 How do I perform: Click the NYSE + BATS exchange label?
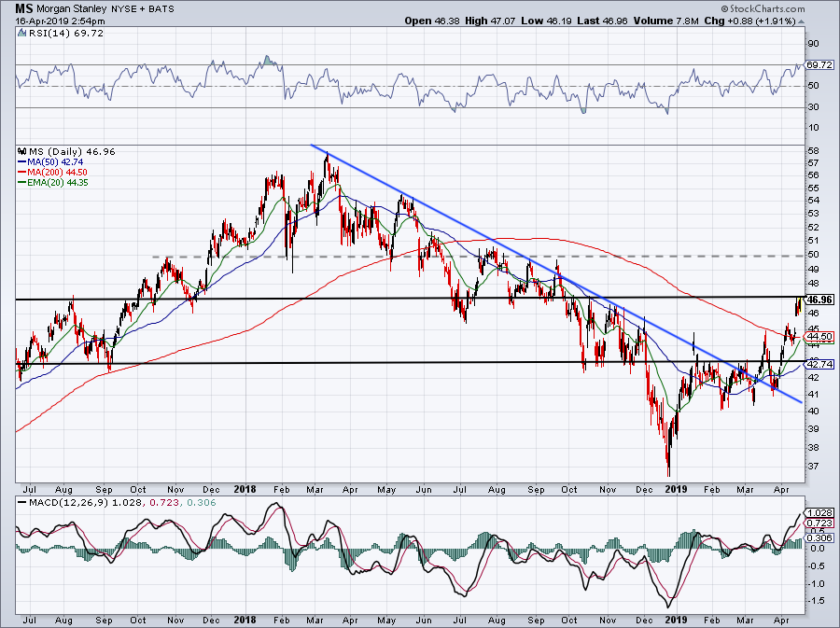point(143,9)
